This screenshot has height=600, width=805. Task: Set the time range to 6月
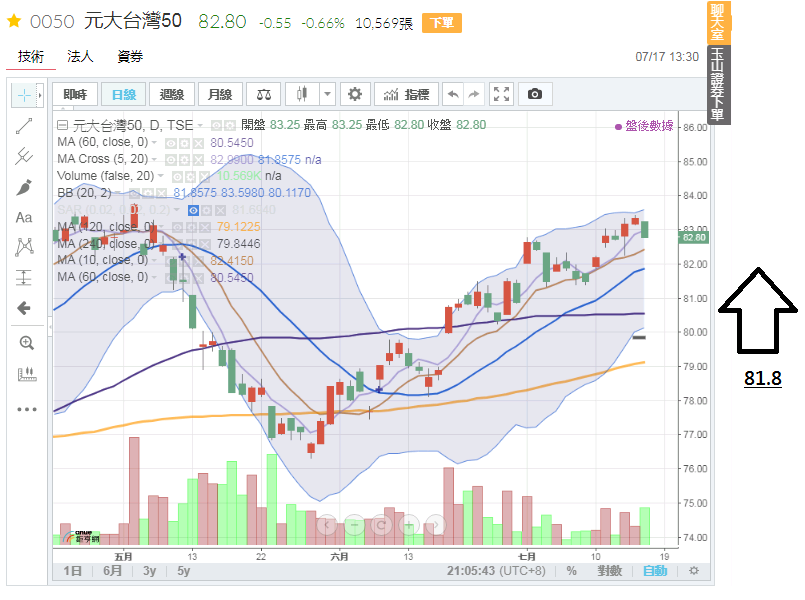pyautogui.click(x=112, y=571)
